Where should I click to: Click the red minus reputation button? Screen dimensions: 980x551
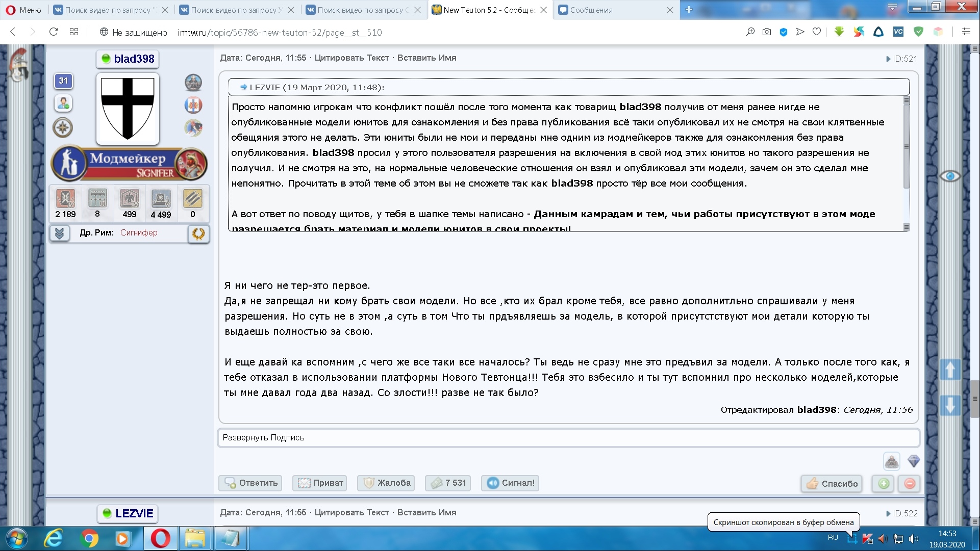pos(910,483)
